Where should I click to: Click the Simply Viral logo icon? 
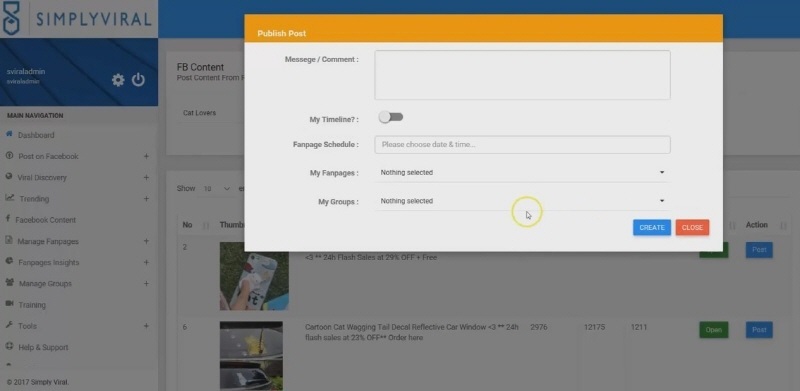click(x=11, y=18)
